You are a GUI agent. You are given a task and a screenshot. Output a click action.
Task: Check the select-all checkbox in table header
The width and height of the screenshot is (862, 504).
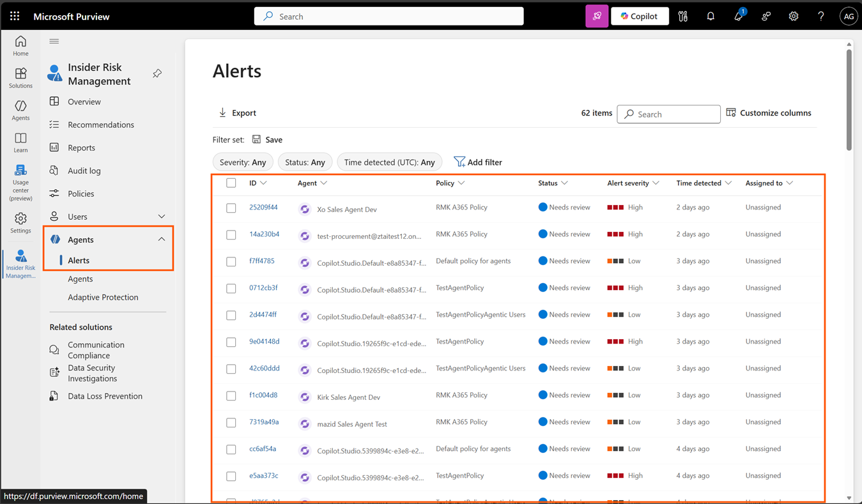click(x=231, y=183)
